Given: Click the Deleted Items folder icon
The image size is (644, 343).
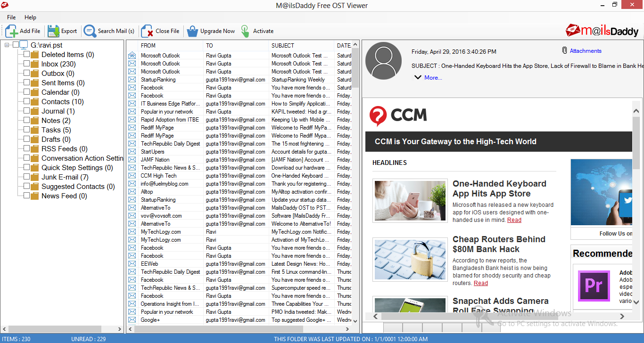Looking at the screenshot, I should [34, 55].
